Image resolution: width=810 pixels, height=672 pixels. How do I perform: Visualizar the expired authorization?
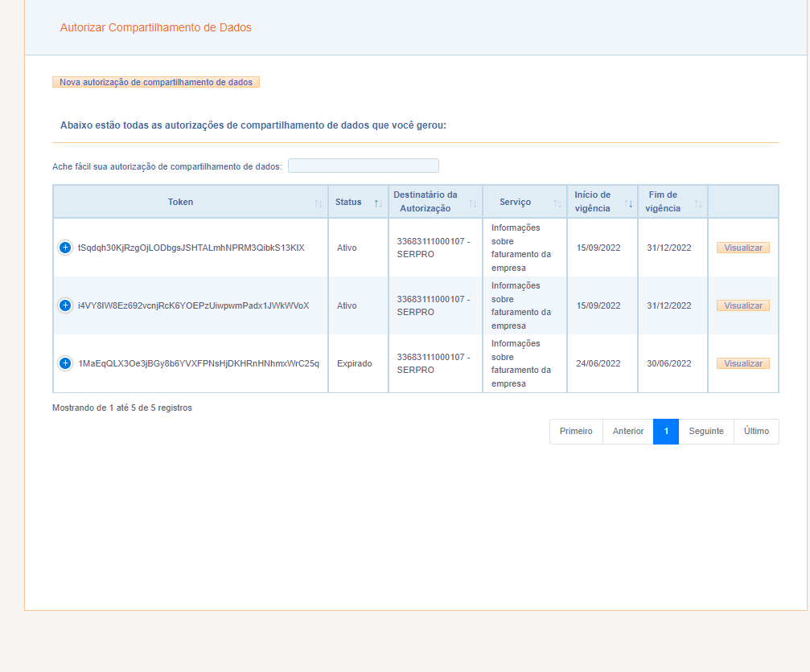click(x=742, y=363)
